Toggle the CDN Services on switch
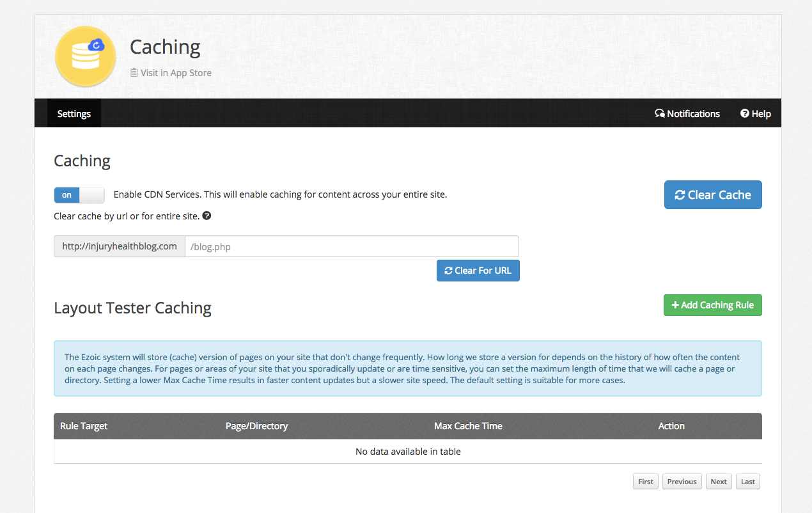This screenshot has height=513, width=812. click(x=79, y=195)
